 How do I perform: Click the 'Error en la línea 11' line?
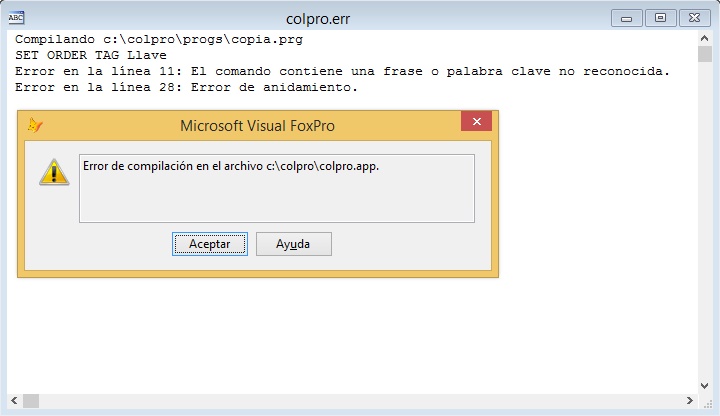click(x=343, y=71)
